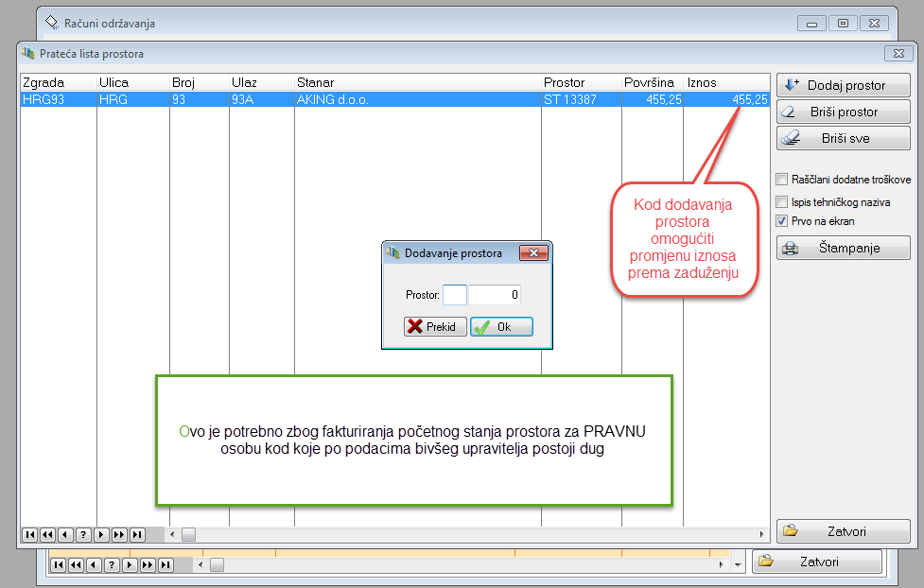Click the down arrow beside Računi održavanja scrollbar

(738, 565)
